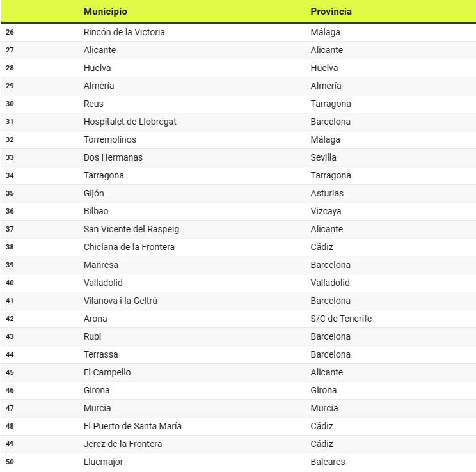Click the Hospitalet de Llobregat municipality
This screenshot has height=472, width=476.
click(130, 122)
